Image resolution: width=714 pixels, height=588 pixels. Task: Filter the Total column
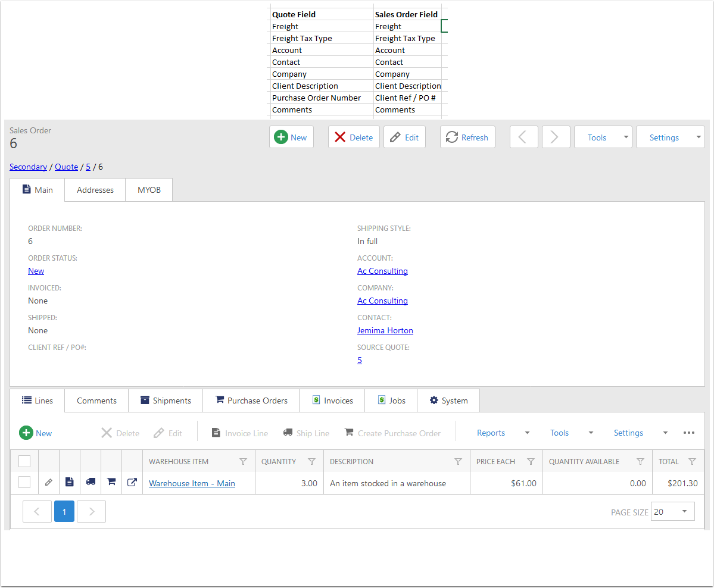tap(692, 461)
